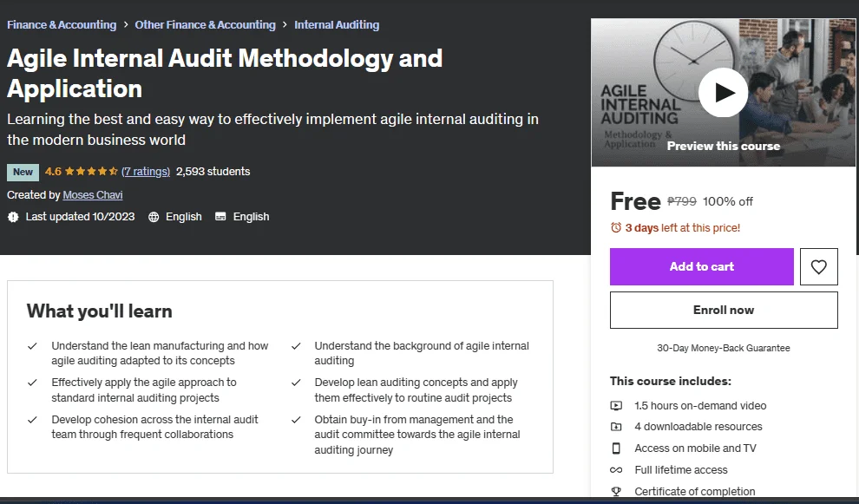This screenshot has width=859, height=504.
Task: Click the alarm clock icon by 3 days left
Action: (x=616, y=227)
